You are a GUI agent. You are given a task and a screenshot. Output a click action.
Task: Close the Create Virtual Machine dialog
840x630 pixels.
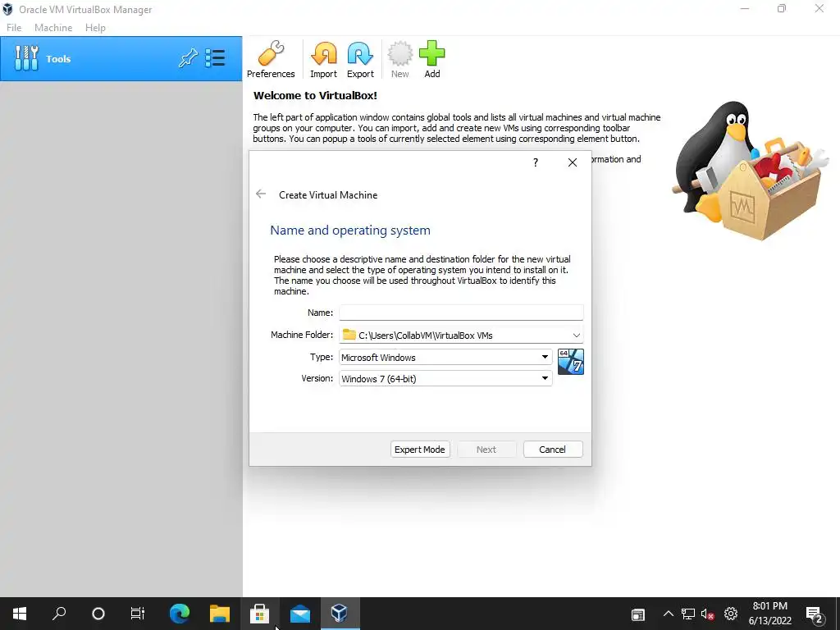pos(572,162)
